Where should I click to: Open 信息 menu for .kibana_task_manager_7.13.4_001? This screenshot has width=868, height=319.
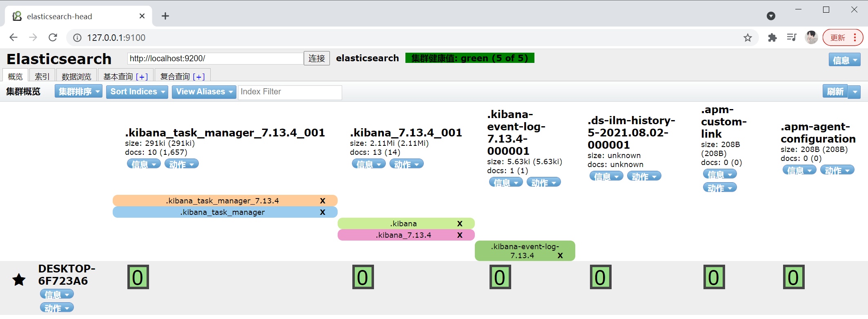pos(144,164)
